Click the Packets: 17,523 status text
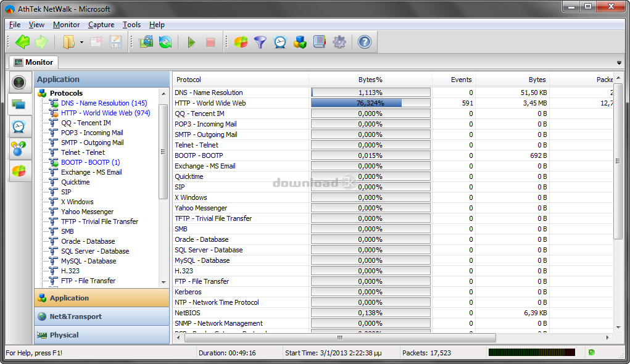The width and height of the screenshot is (630, 364). pyautogui.click(x=426, y=353)
